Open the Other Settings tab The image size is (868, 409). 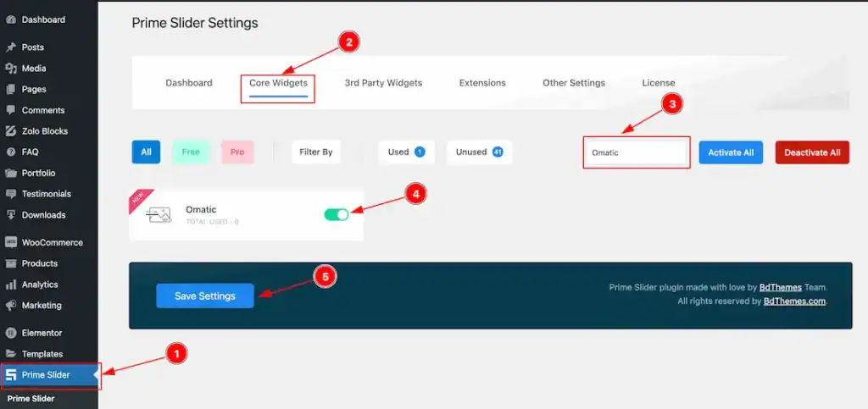[x=574, y=83]
